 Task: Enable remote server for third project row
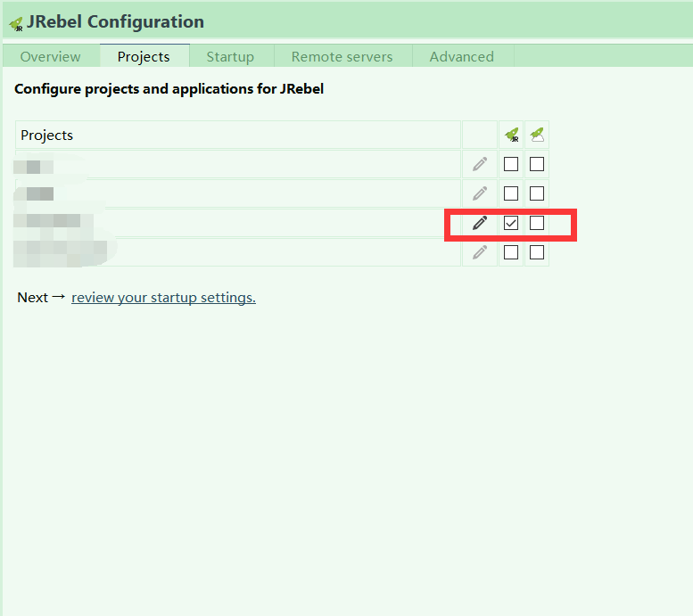pyautogui.click(x=537, y=223)
